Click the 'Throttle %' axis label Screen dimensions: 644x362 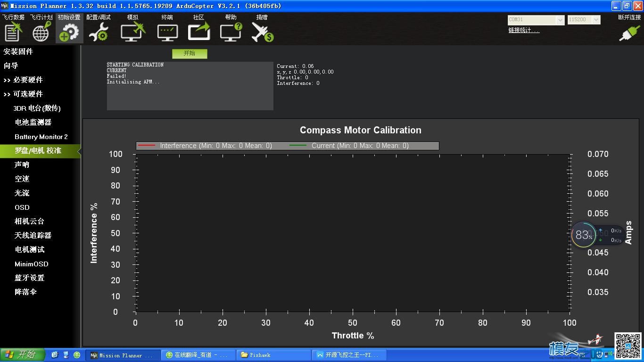coord(353,336)
